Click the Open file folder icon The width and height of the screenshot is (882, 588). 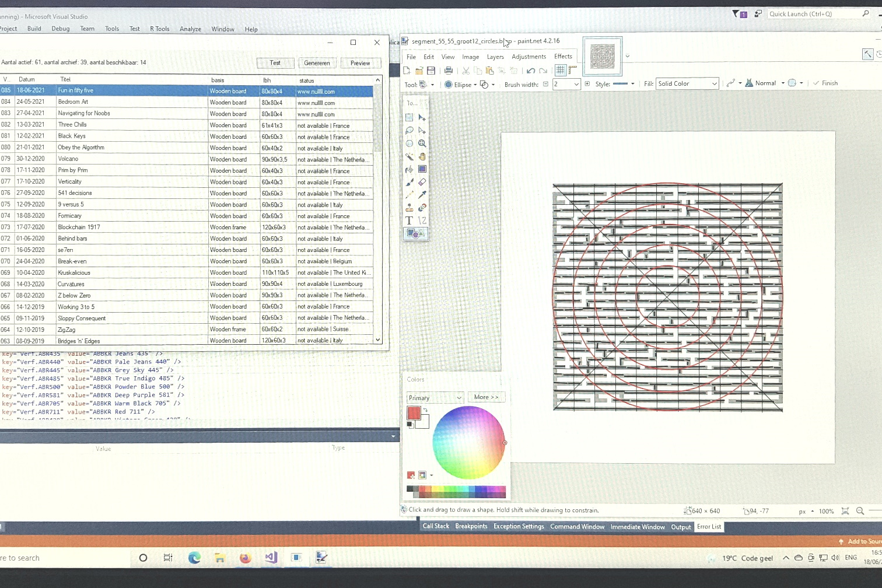point(419,71)
